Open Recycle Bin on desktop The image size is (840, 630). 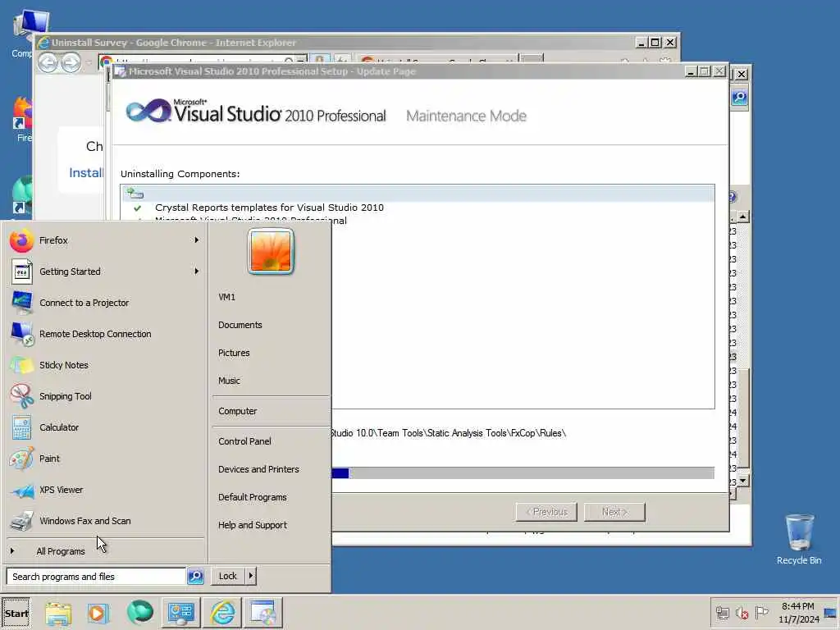799,539
